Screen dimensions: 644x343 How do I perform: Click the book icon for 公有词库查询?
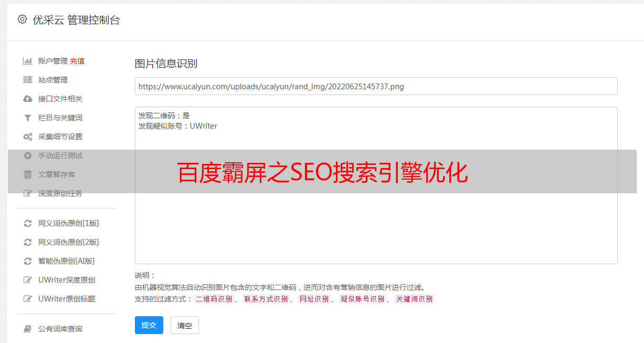tap(28, 329)
